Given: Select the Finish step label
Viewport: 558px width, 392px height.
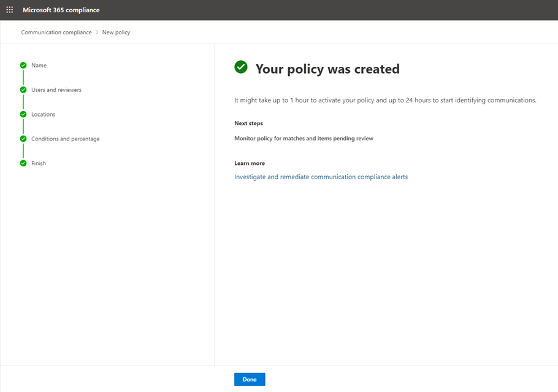Looking at the screenshot, I should [x=39, y=163].
